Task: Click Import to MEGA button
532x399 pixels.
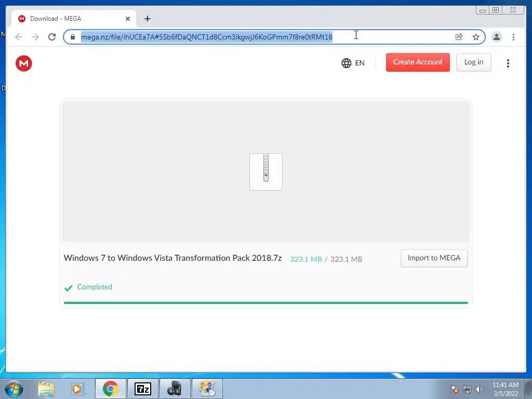Action: pos(434,258)
